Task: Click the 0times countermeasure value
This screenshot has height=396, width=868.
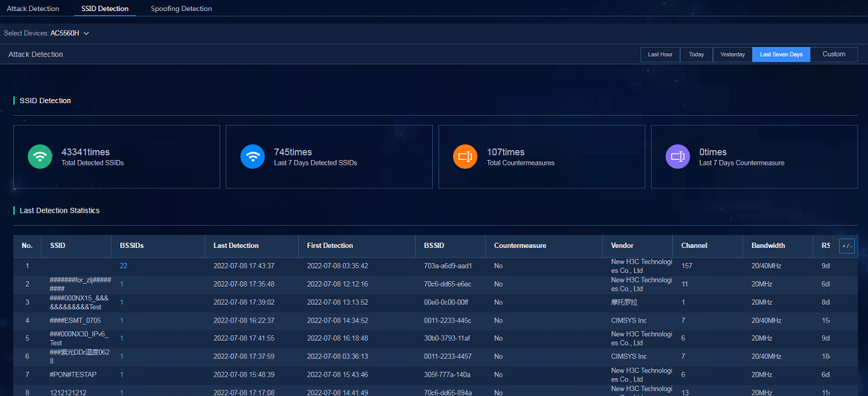Action: point(713,152)
